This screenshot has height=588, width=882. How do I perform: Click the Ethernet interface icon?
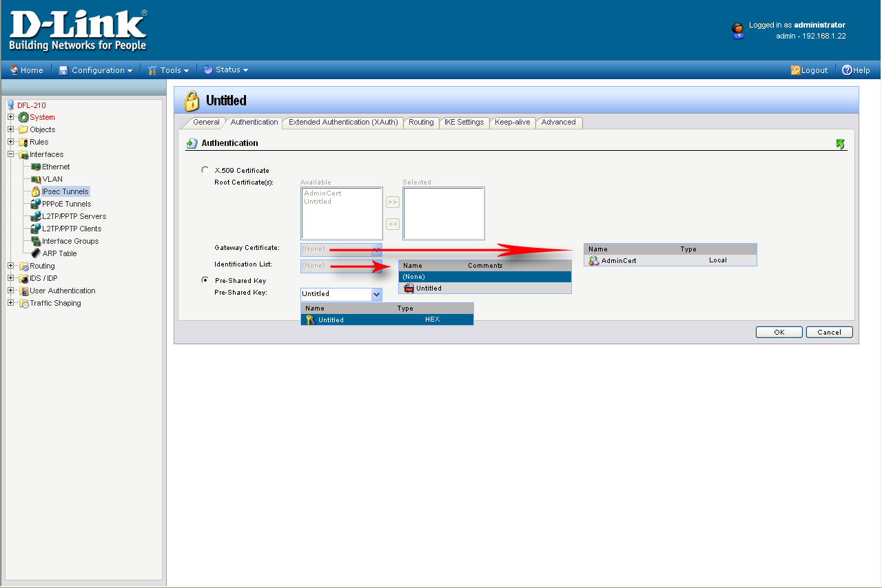(x=36, y=167)
